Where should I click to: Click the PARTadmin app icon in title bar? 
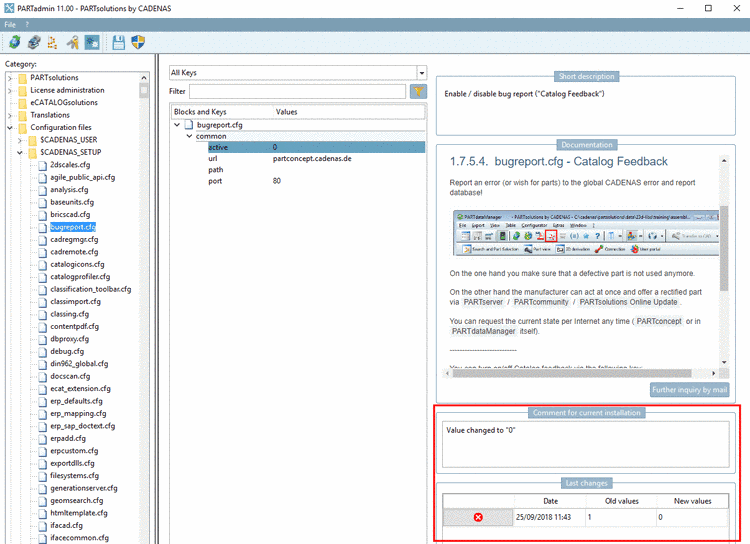[9, 8]
